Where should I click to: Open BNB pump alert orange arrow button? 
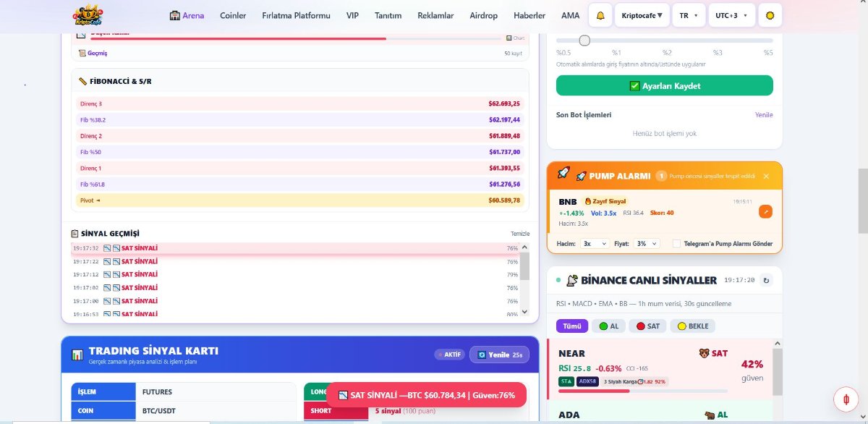tap(766, 211)
